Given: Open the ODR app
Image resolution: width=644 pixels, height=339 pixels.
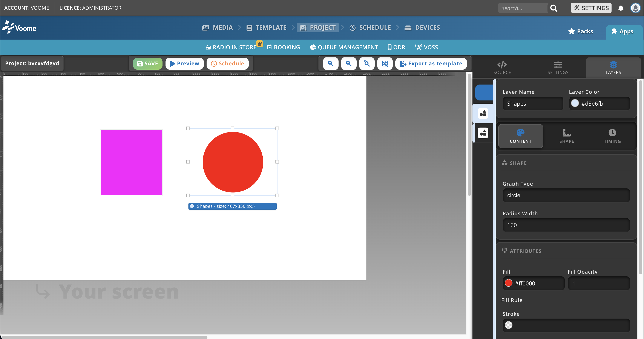Looking at the screenshot, I should (x=396, y=47).
